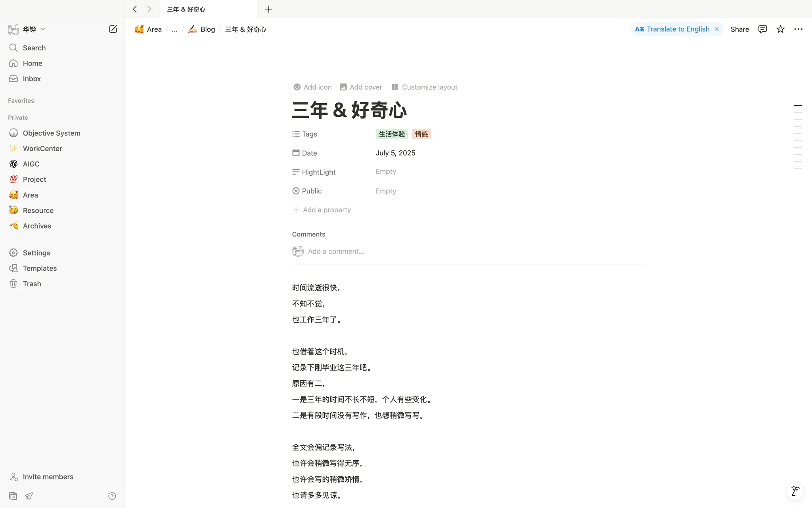Open the help question mark icon

click(112, 496)
